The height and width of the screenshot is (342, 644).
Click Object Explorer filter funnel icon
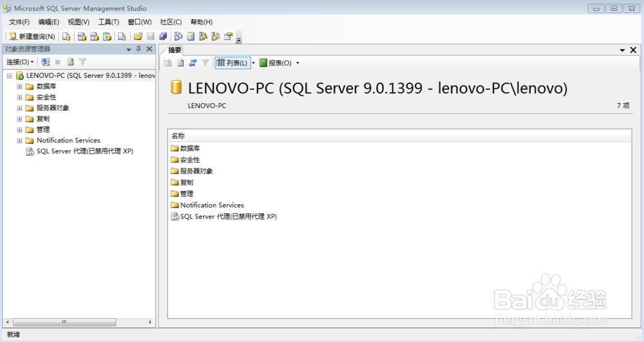tap(82, 62)
